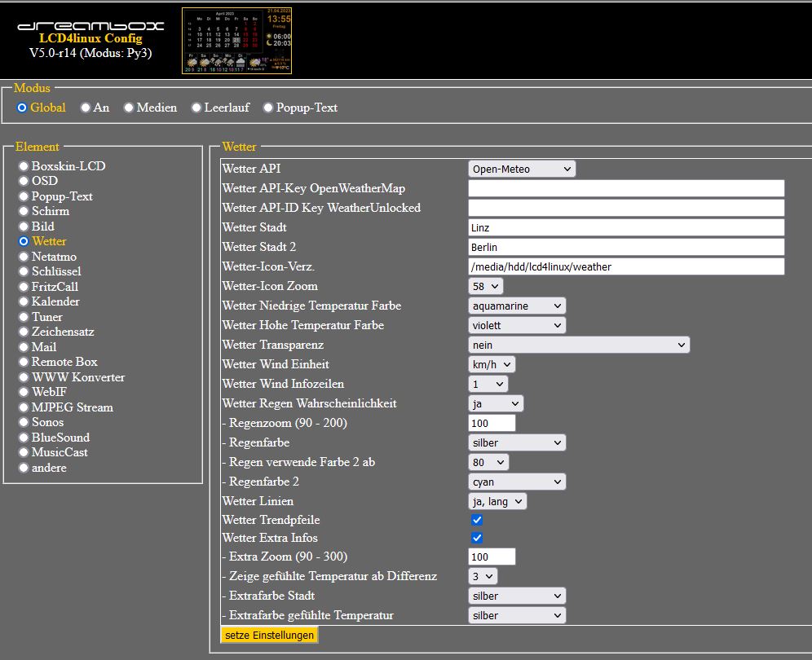Open the Wetter API dropdown
812x660 pixels.
coord(522,169)
